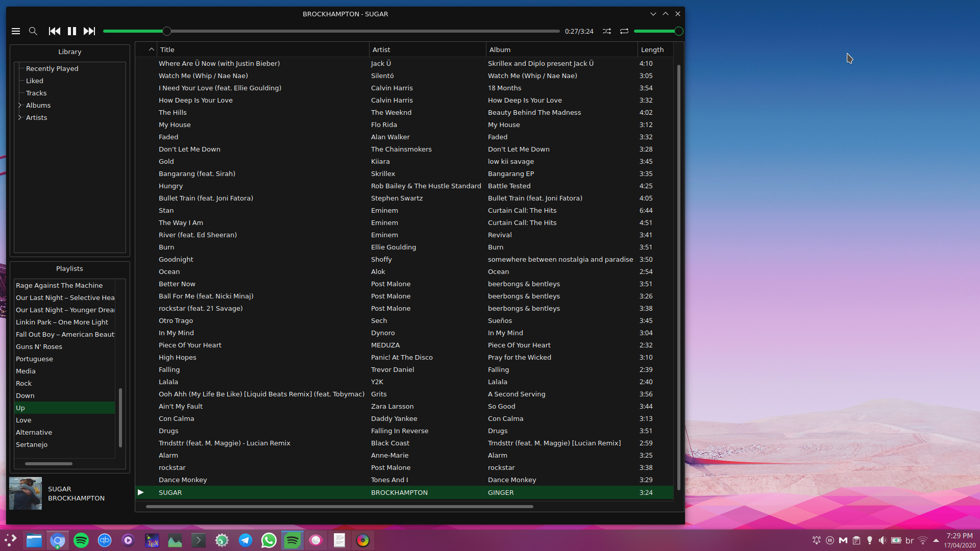The image size is (980, 551).
Task: Select the Rage Against The Machine playlist
Action: [x=64, y=285]
